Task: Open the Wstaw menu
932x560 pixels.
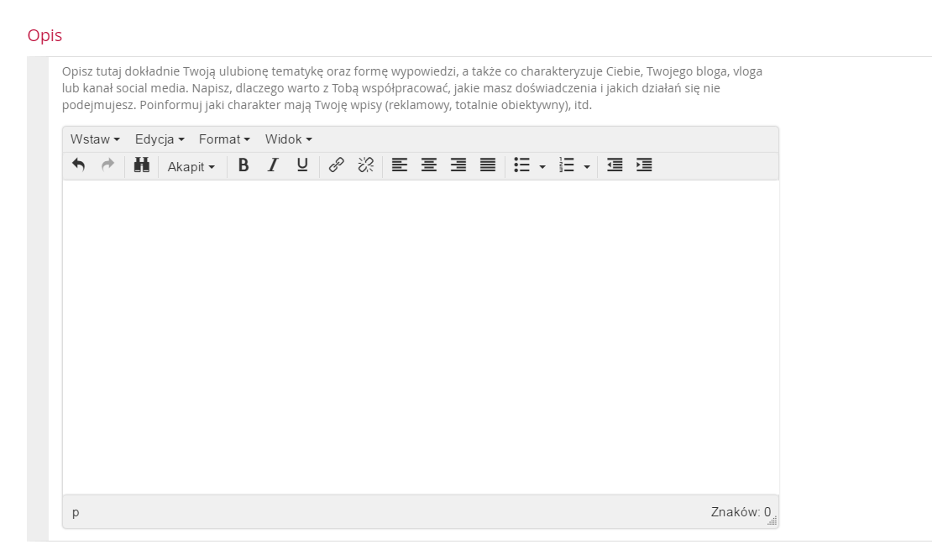Action: (x=95, y=139)
